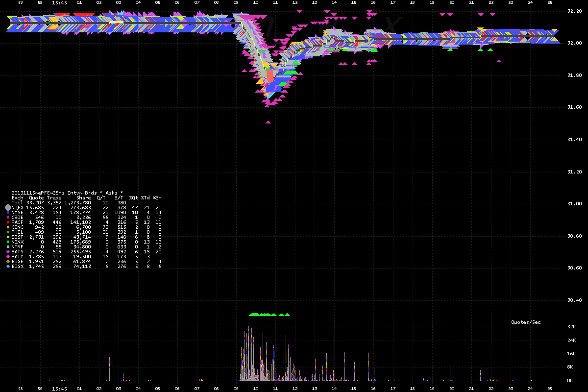Click the light blue EDGX legend diamond
588x392 pixels.
pos(7,267)
